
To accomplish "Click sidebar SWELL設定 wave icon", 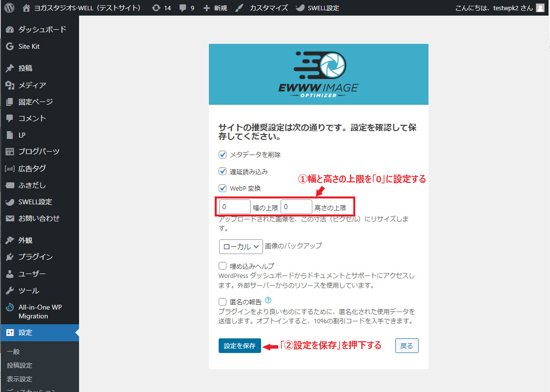I will pyautogui.click(x=10, y=202).
